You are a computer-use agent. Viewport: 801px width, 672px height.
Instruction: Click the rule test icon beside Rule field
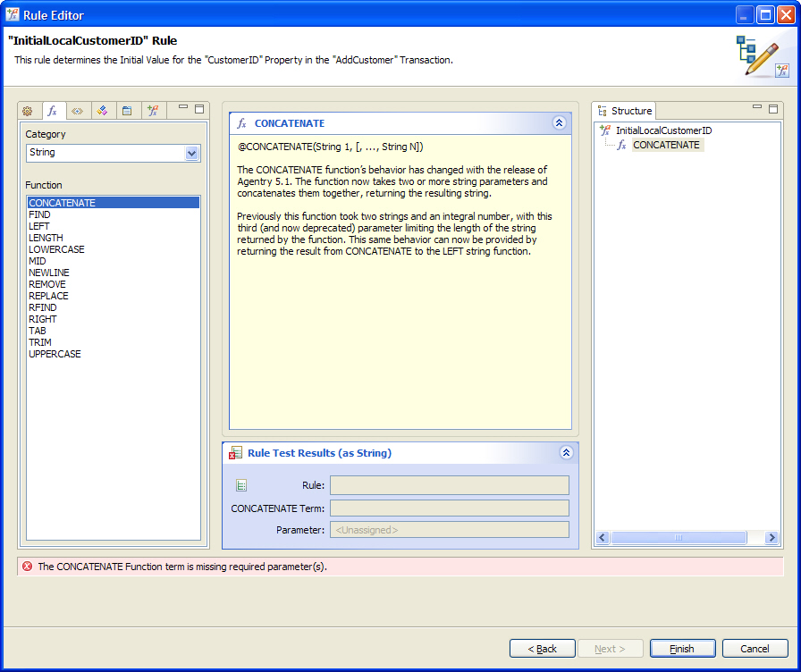coord(240,485)
